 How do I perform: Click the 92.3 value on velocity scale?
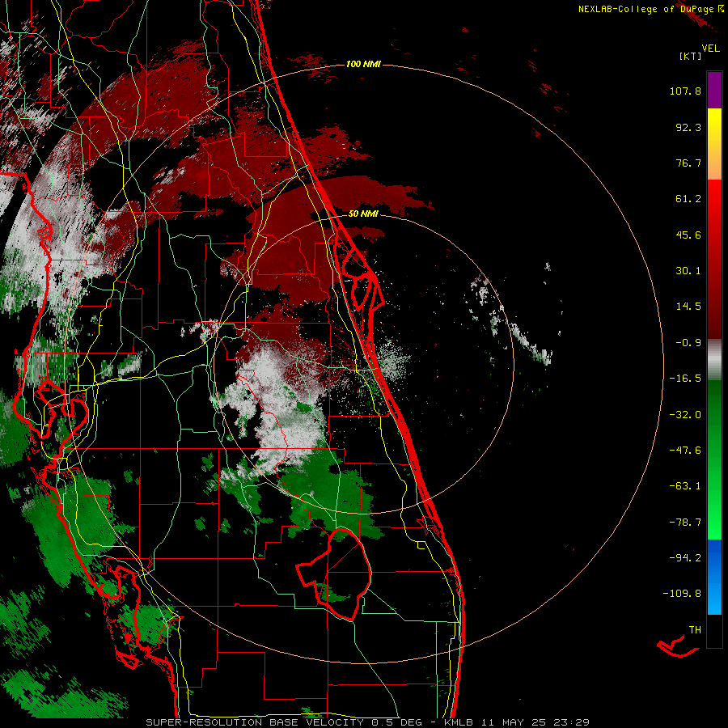[x=688, y=127]
